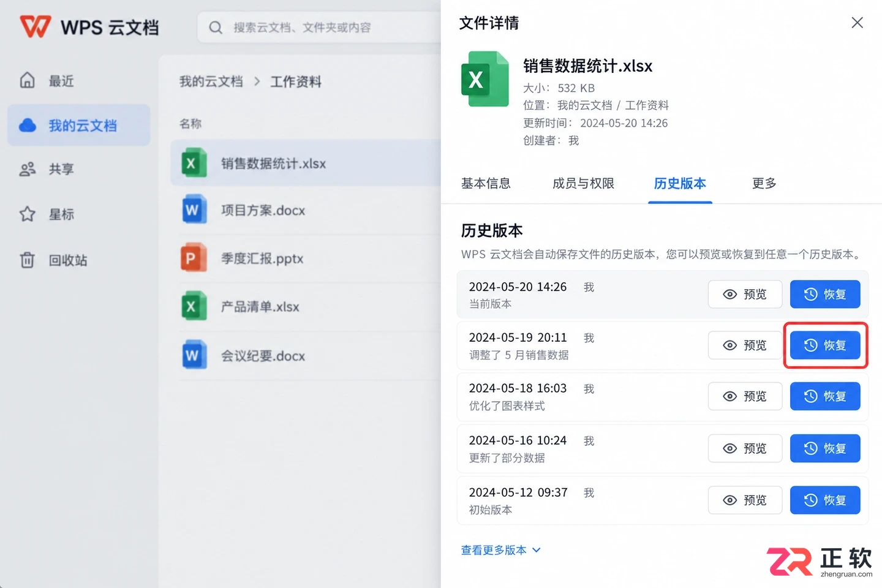Focus the 搜索云文档 search field

tap(318, 28)
